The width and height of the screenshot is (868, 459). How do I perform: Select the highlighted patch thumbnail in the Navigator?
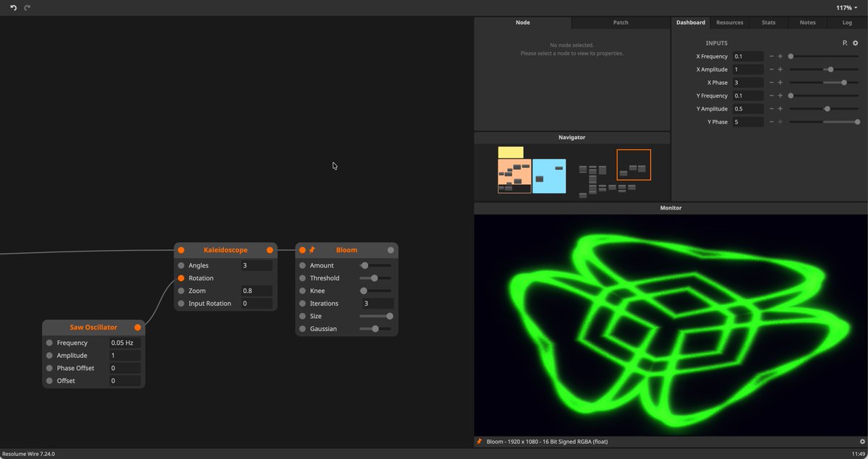634,164
